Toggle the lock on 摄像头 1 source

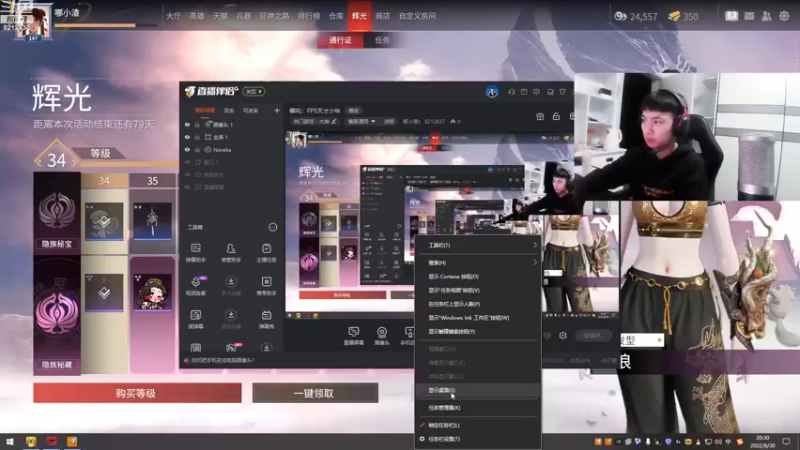[197, 124]
